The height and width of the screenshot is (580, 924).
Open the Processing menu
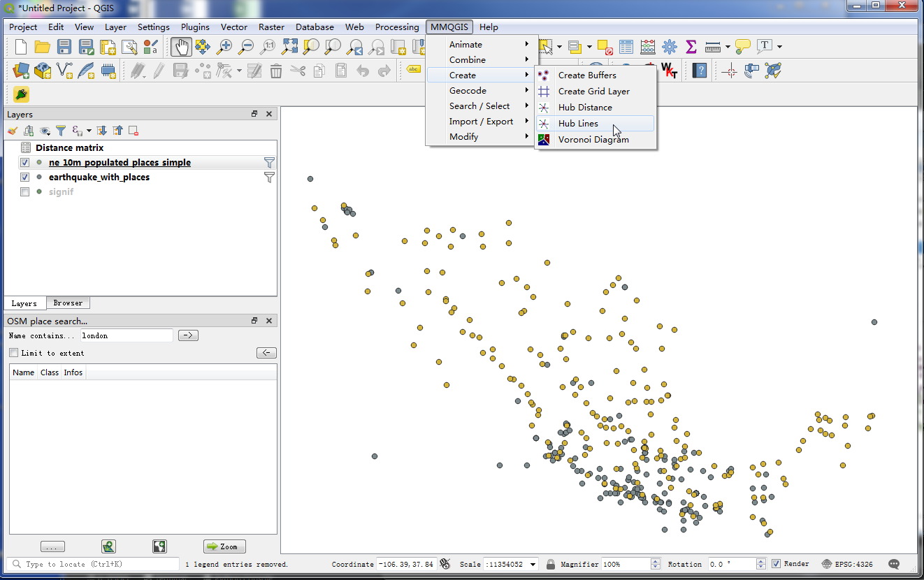pyautogui.click(x=397, y=27)
